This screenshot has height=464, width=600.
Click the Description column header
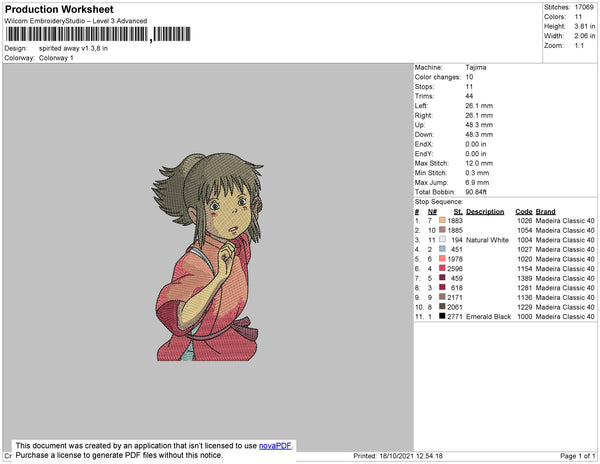(x=485, y=212)
